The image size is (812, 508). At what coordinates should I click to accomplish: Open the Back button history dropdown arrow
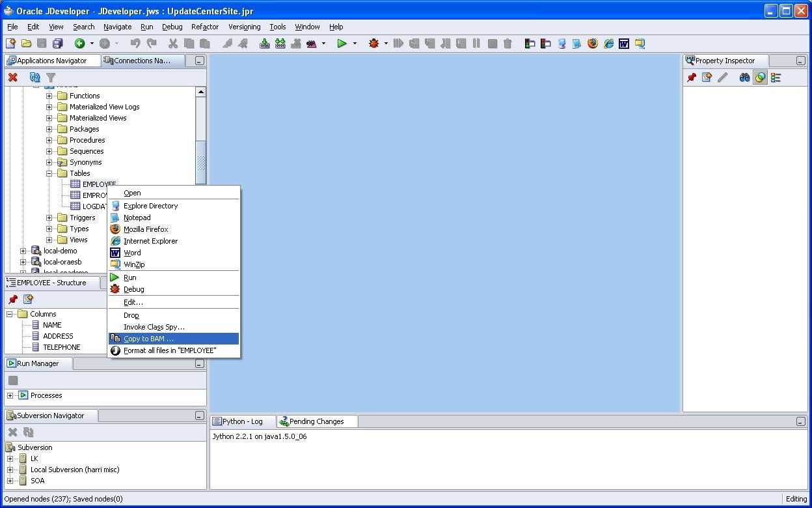(92, 44)
